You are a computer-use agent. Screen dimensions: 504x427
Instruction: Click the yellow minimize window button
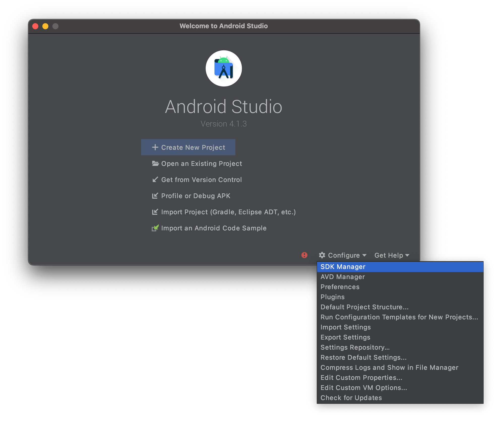click(x=45, y=26)
